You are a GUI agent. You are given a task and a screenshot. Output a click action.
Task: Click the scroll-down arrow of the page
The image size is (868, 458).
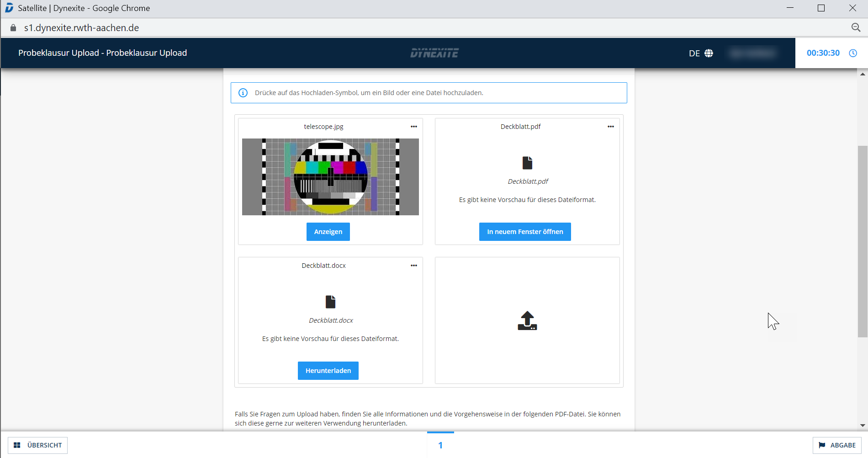pyautogui.click(x=863, y=426)
